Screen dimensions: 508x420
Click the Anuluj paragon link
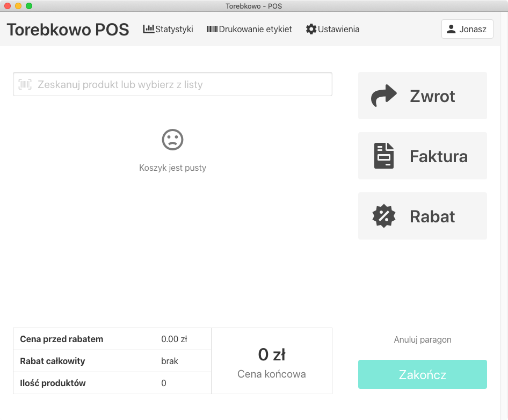pyautogui.click(x=423, y=339)
